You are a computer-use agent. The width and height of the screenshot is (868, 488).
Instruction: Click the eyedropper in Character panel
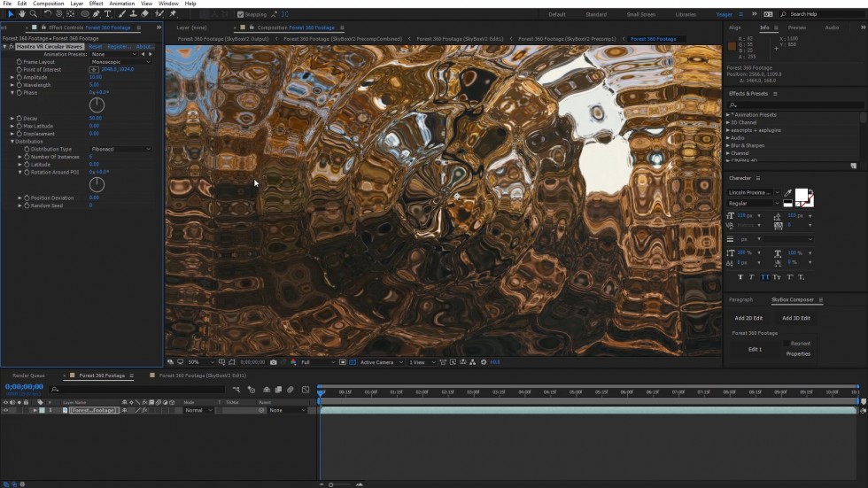click(x=788, y=192)
